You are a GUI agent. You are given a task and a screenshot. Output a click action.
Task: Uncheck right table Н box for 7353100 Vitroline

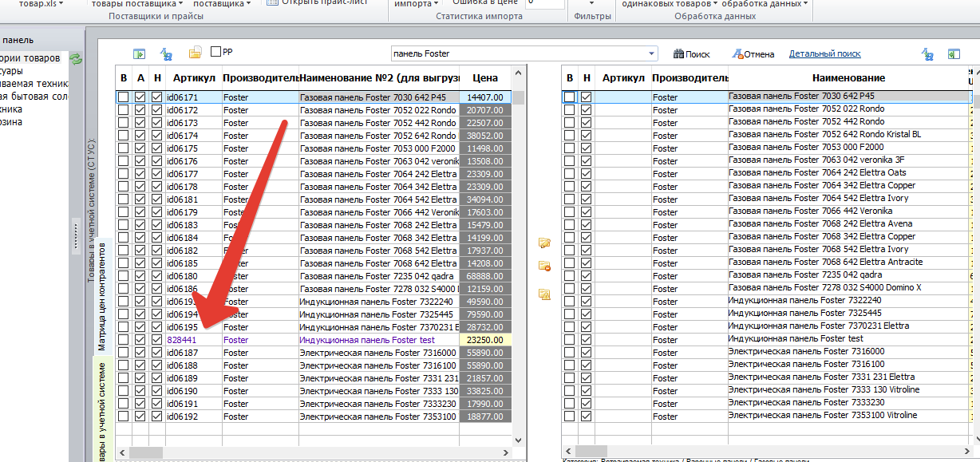click(587, 416)
